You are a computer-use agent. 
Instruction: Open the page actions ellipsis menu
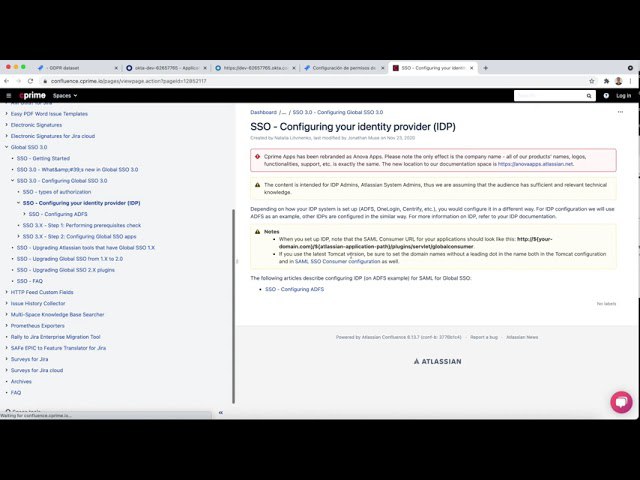(620, 112)
